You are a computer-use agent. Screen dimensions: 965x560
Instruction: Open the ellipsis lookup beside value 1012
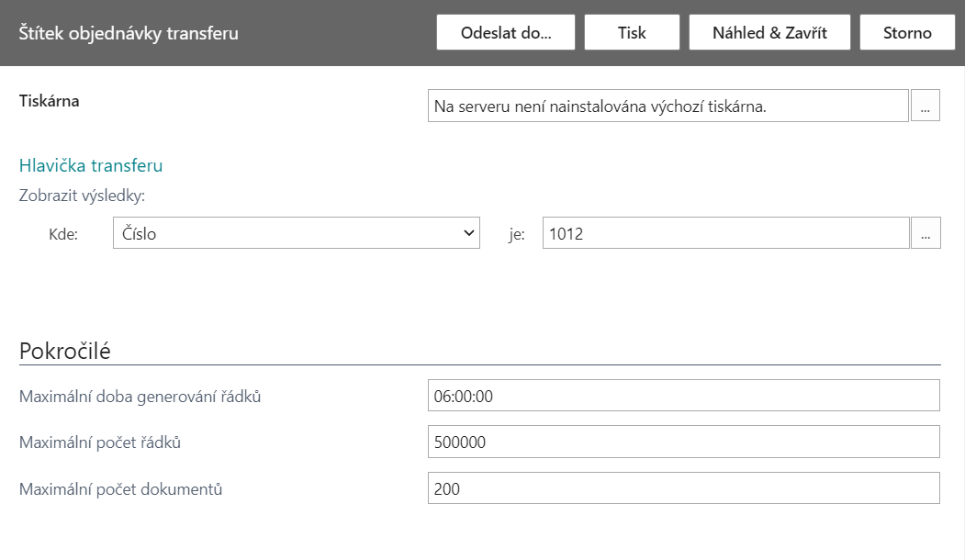[x=926, y=233]
